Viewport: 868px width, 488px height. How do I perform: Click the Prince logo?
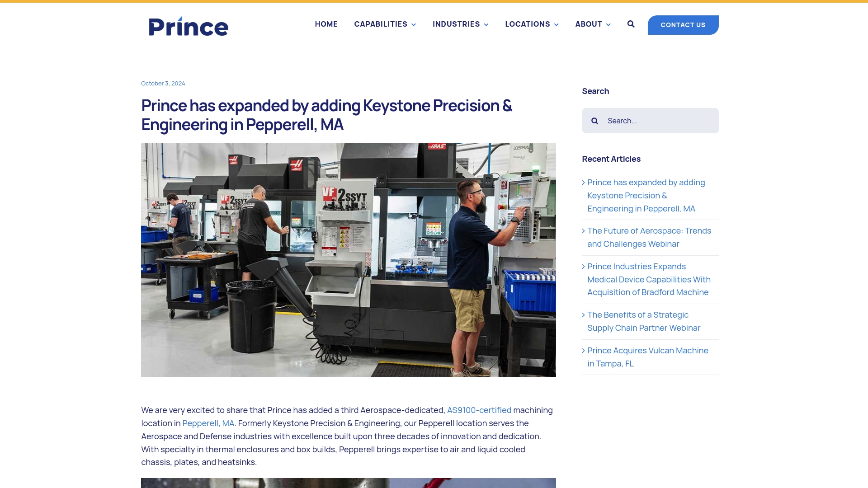(189, 26)
